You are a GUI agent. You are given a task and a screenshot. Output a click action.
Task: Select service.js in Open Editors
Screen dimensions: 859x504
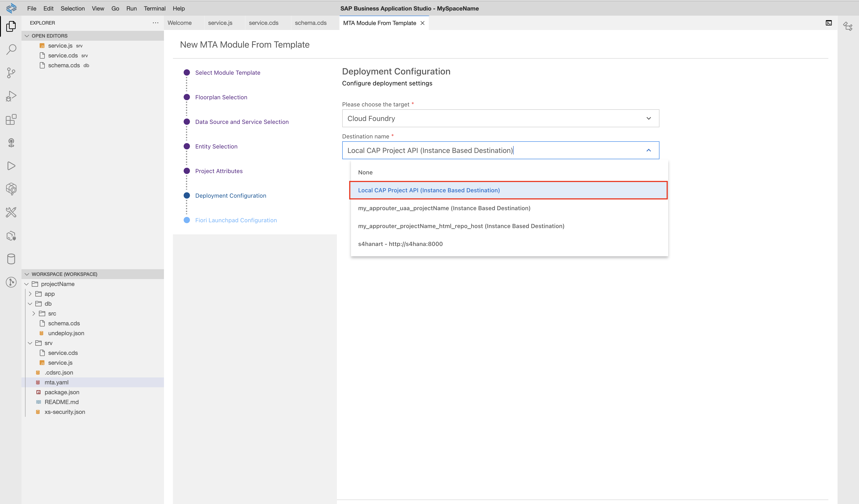point(93,46)
